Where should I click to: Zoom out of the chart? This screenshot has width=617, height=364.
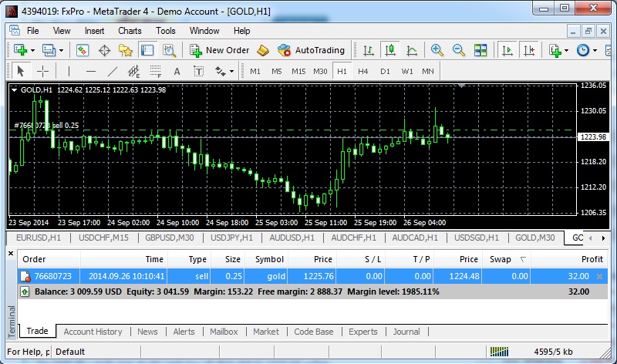point(459,50)
